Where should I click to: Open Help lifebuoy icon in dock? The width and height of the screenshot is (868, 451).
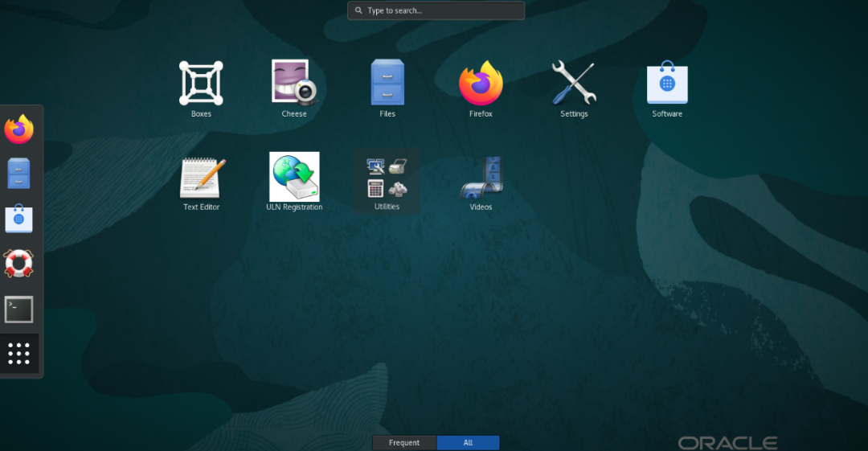click(x=18, y=263)
